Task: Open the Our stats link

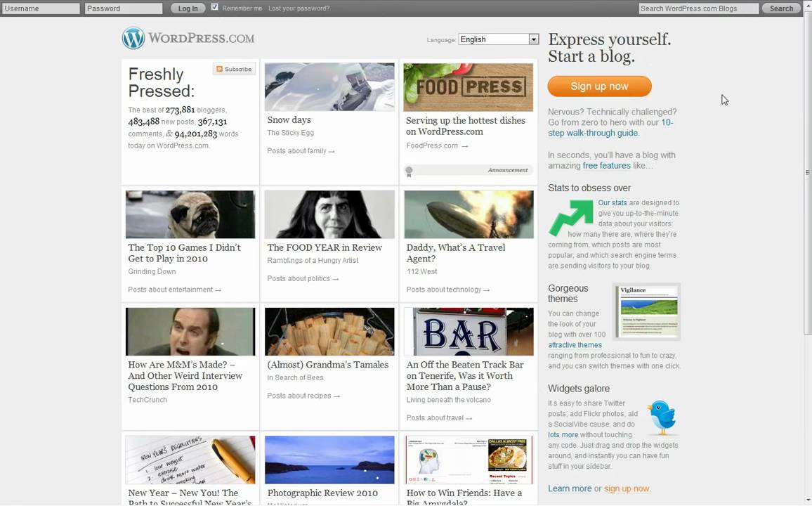Action: [x=612, y=203]
